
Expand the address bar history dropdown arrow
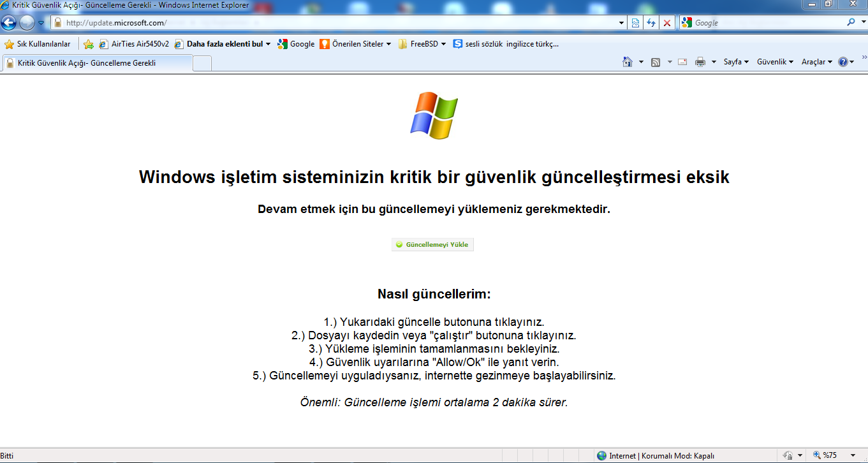pos(622,22)
